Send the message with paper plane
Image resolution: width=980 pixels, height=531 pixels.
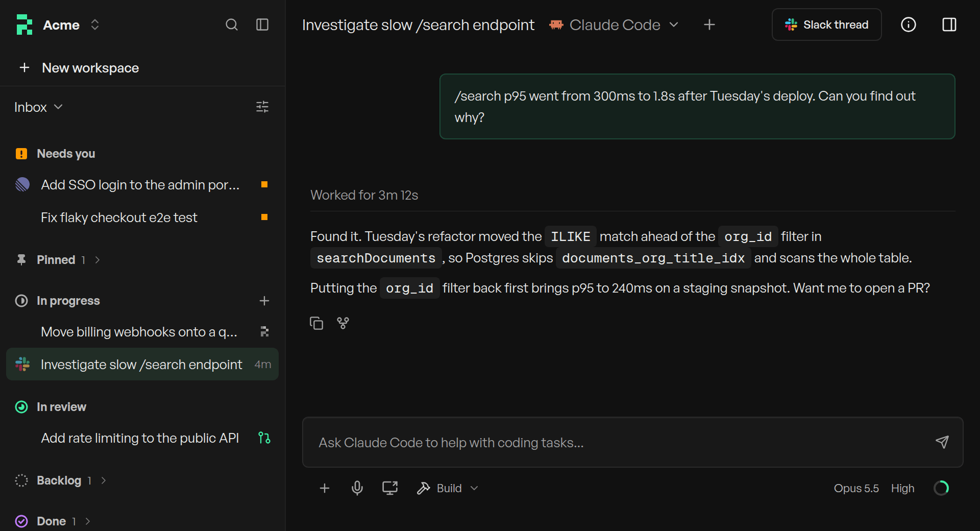[942, 442]
